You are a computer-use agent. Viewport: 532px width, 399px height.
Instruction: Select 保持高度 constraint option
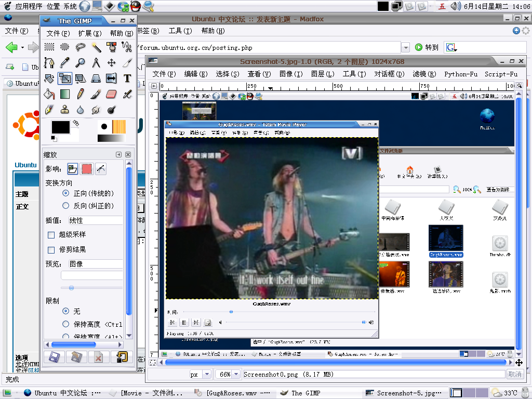(66, 324)
